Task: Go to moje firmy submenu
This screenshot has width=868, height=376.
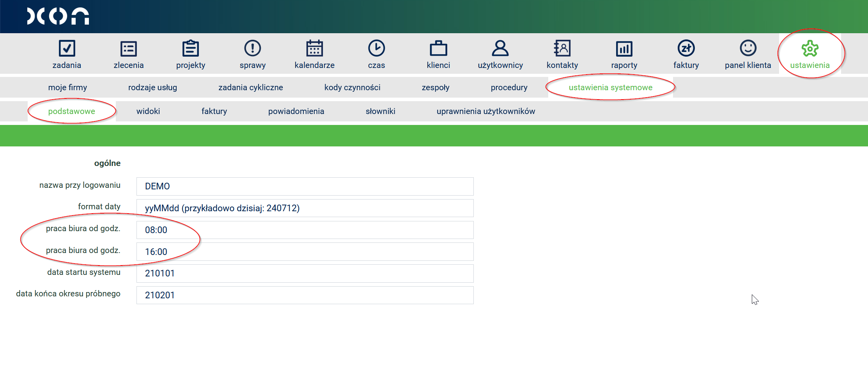Action: [67, 87]
